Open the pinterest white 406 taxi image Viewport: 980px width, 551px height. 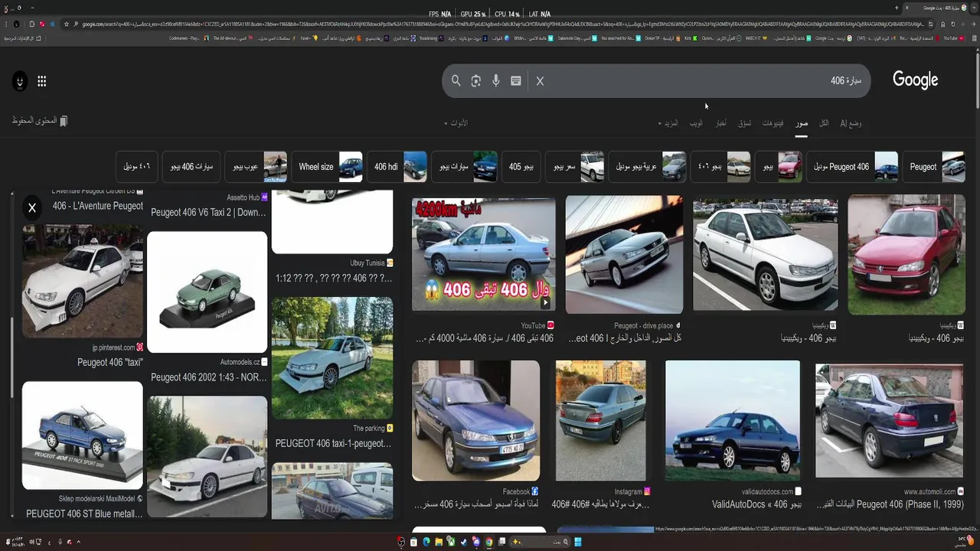click(83, 281)
